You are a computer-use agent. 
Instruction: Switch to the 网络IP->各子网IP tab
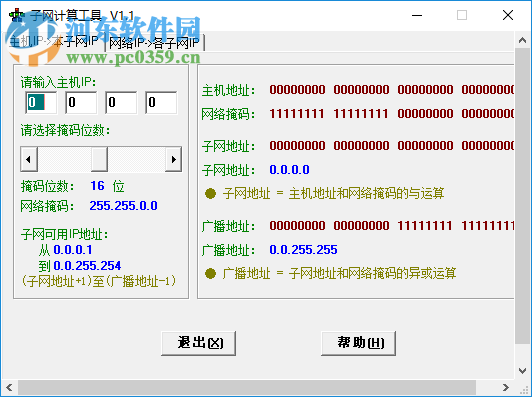[154, 43]
